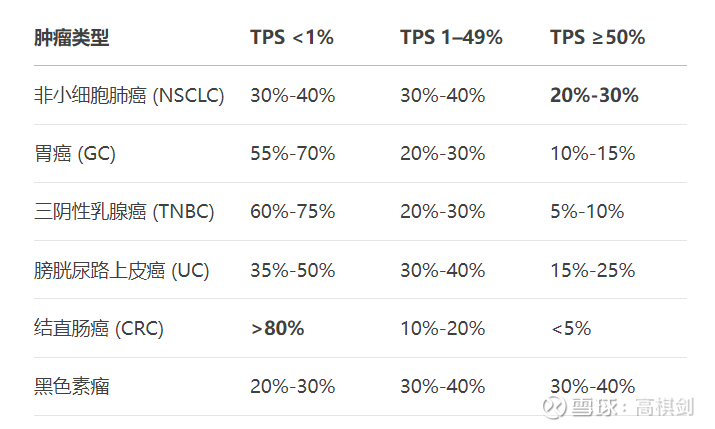Click the 胃癌 (GC) row label
Viewport: 715px width, 429px height.
point(75,154)
